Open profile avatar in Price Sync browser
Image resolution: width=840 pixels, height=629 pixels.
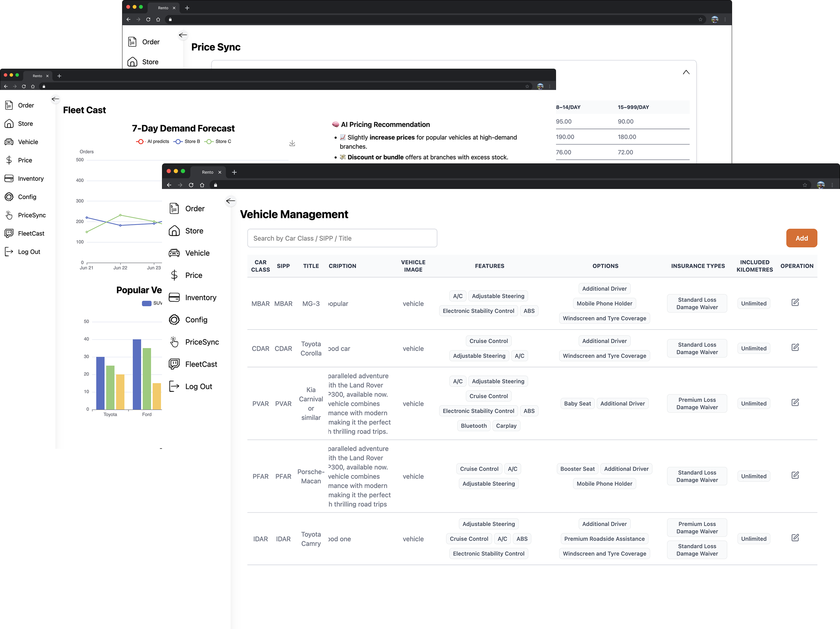pos(715,19)
